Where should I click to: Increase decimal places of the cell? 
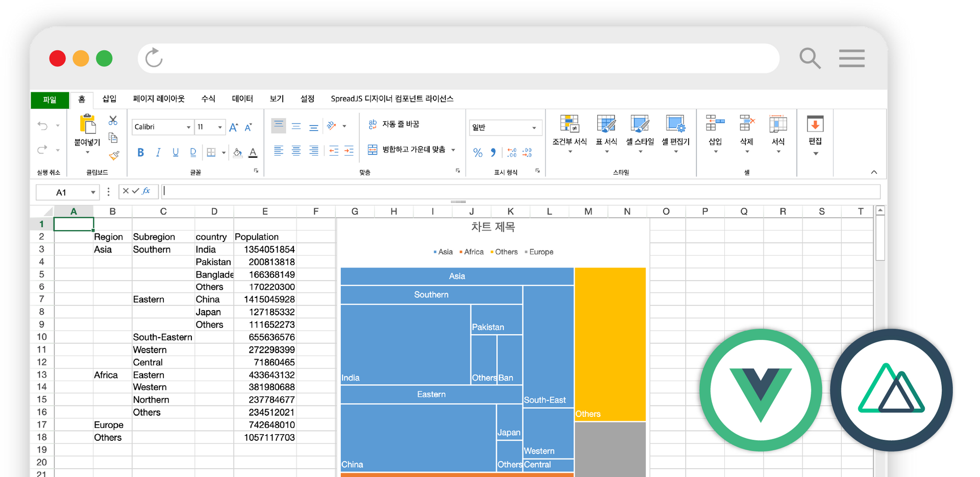point(511,152)
